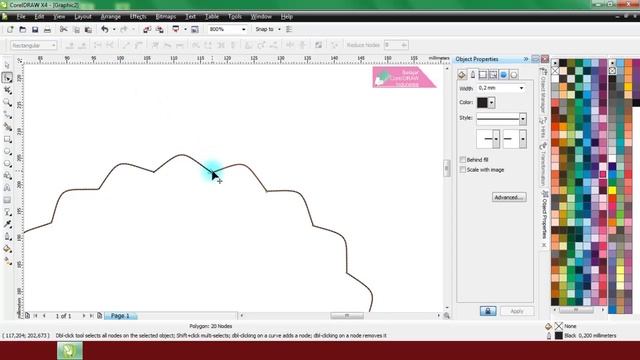Open the Welcome Screen toolbar icon
This screenshot has height=360, width=640.
tap(195, 29)
